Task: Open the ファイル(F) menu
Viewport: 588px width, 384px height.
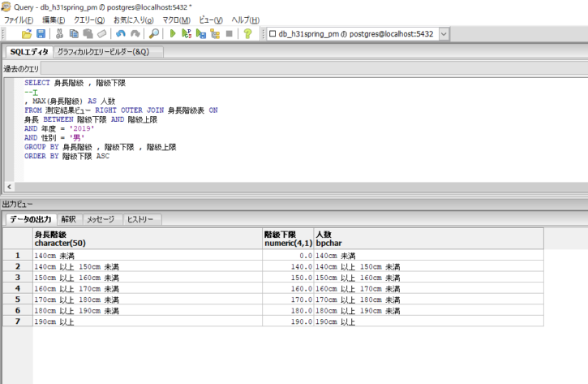Action: pos(19,19)
